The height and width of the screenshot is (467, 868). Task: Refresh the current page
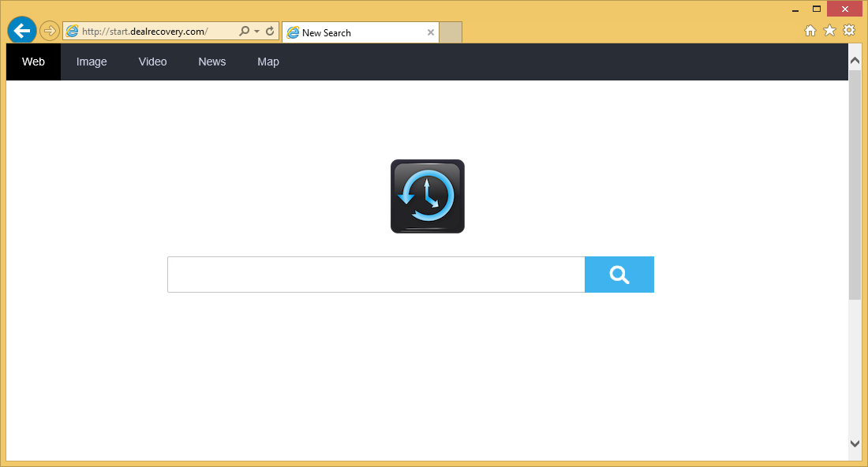tap(270, 32)
